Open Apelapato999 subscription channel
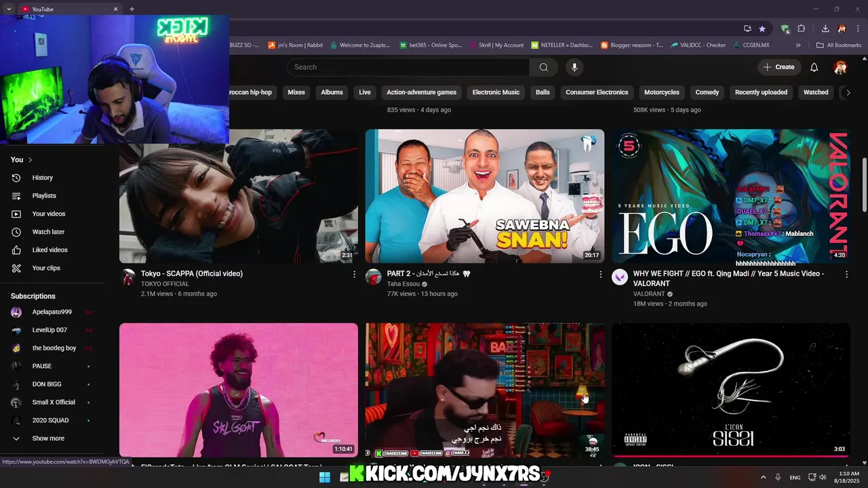This screenshot has width=868, height=488. [52, 312]
